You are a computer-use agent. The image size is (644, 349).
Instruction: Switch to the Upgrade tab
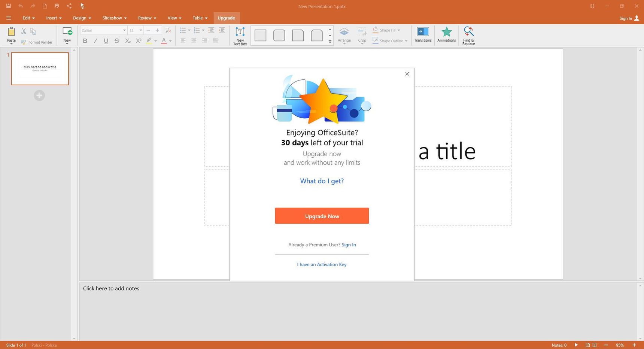coord(226,18)
